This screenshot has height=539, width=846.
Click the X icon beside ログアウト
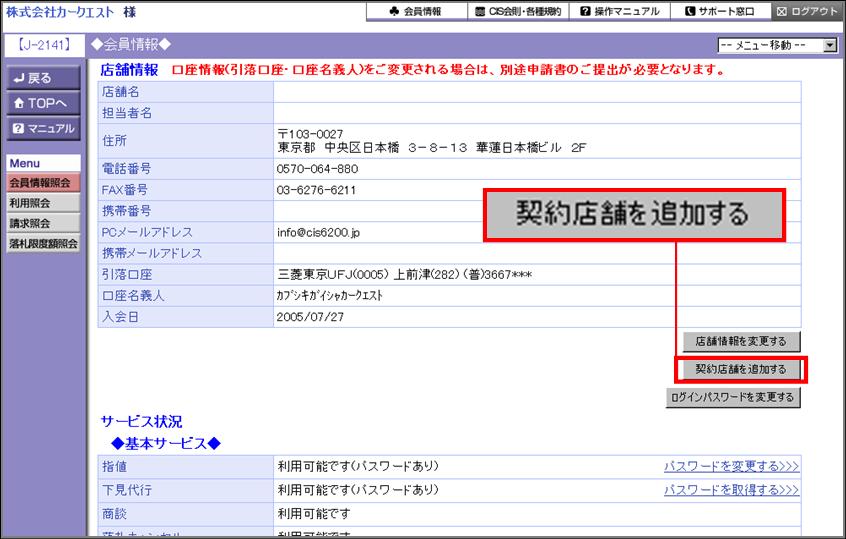(781, 11)
